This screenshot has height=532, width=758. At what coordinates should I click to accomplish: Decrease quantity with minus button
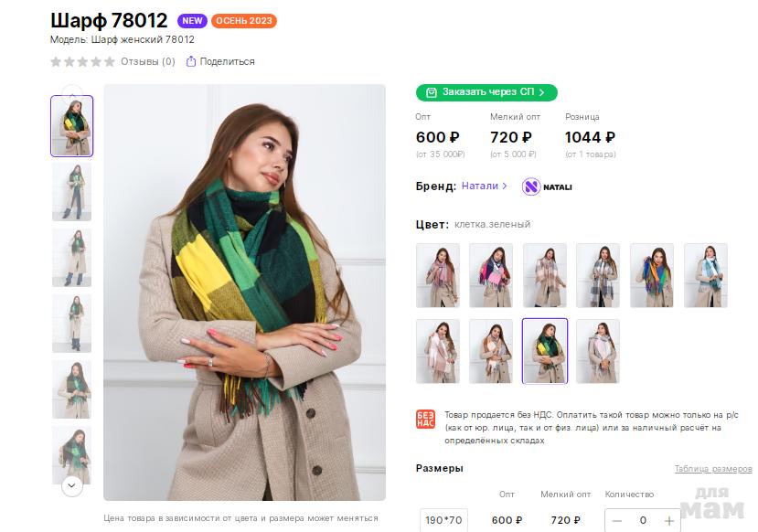click(x=617, y=520)
